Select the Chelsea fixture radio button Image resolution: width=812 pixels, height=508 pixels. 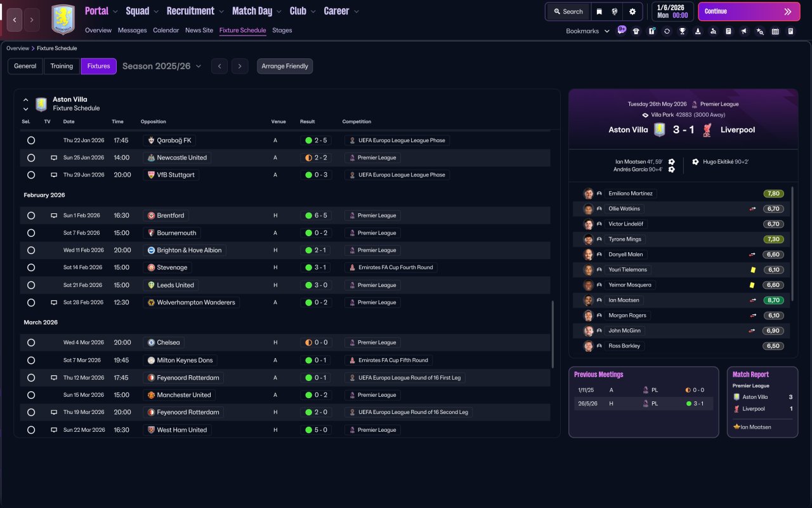click(x=31, y=343)
